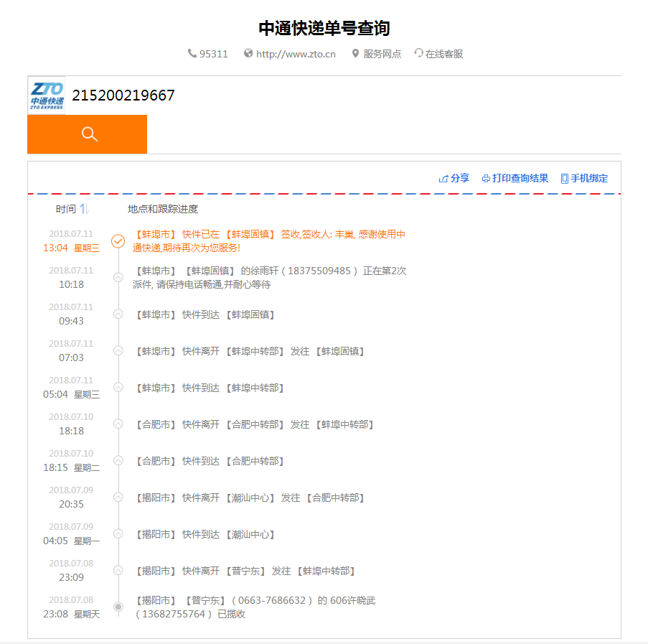Click the 分享 share link

pyautogui.click(x=460, y=178)
